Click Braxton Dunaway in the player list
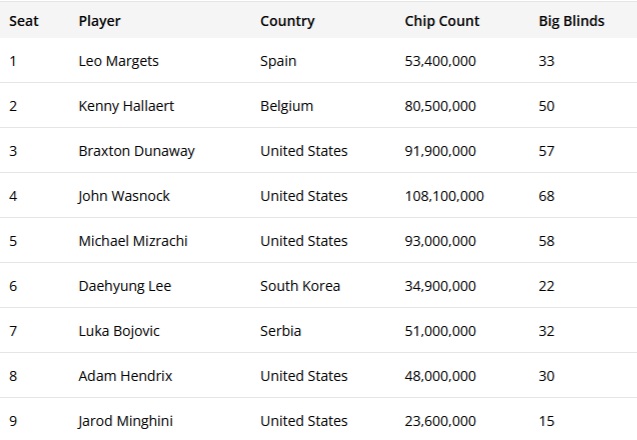637x440 pixels. coord(137,151)
